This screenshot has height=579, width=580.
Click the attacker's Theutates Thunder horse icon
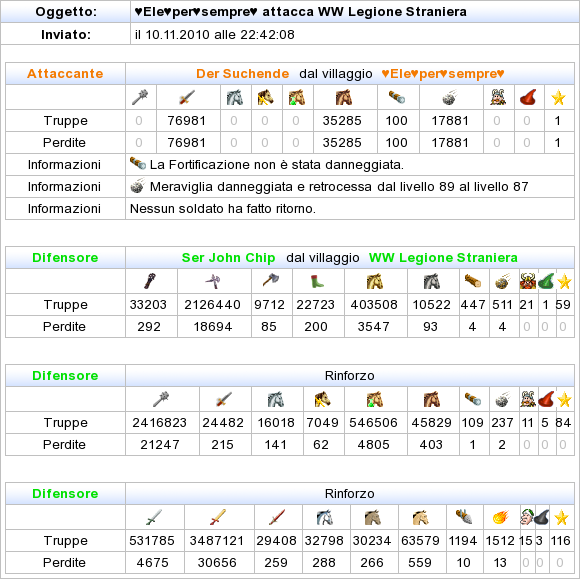[265, 97]
